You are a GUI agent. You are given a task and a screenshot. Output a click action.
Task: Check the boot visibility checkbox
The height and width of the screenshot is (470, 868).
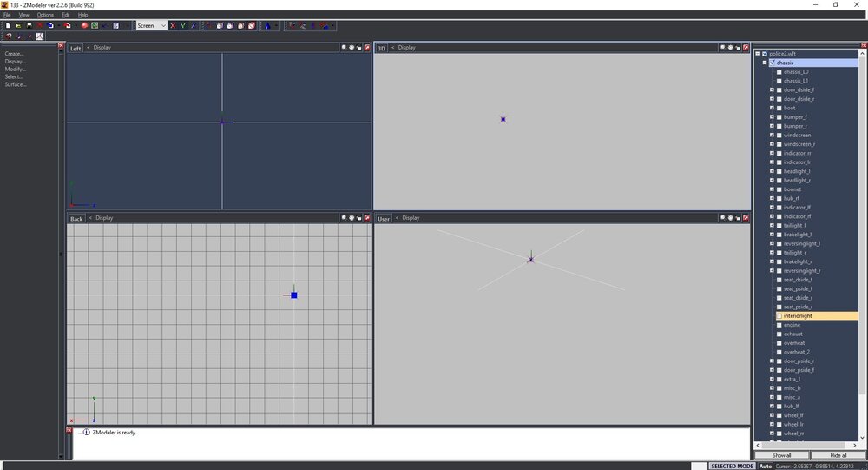coord(779,108)
